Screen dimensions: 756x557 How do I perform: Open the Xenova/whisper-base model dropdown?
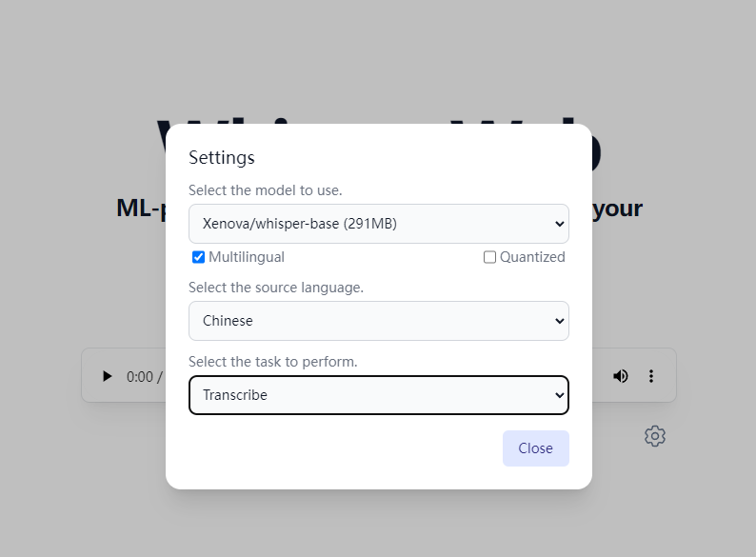pyautogui.click(x=378, y=224)
